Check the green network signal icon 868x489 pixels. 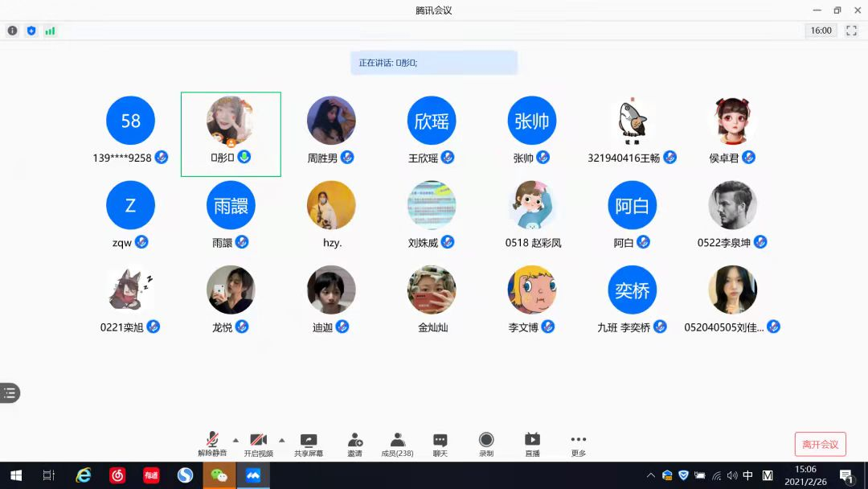point(50,31)
